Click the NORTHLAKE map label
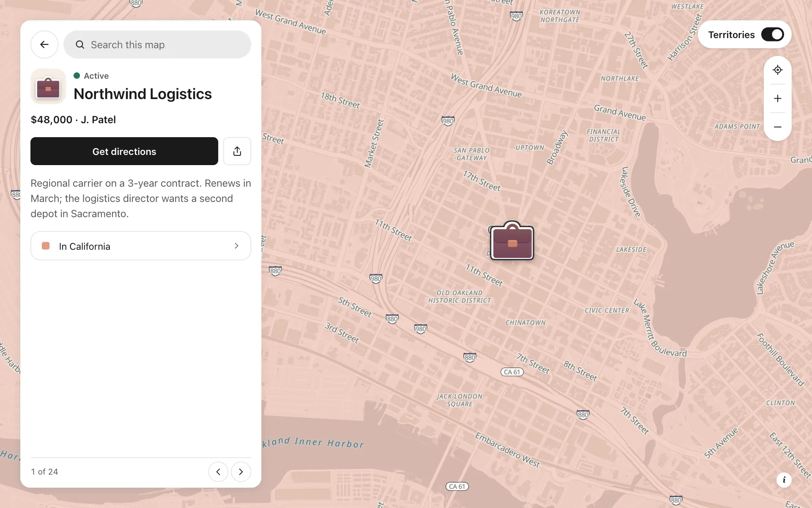The width and height of the screenshot is (812, 508). [620, 79]
